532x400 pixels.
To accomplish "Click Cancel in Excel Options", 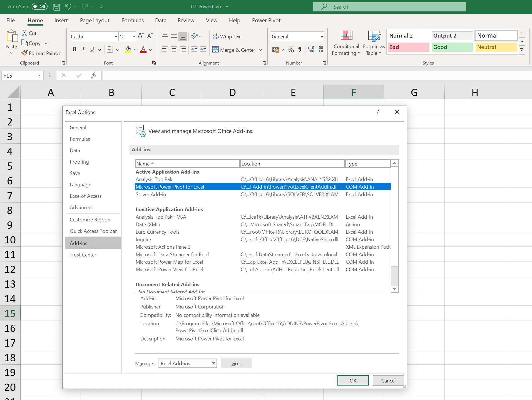I will tap(388, 381).
